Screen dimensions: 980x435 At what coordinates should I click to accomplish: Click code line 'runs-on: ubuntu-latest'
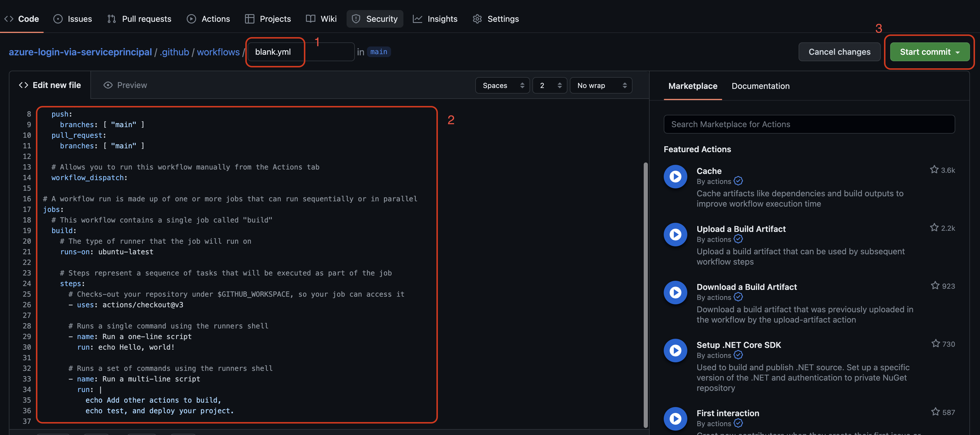click(x=107, y=252)
